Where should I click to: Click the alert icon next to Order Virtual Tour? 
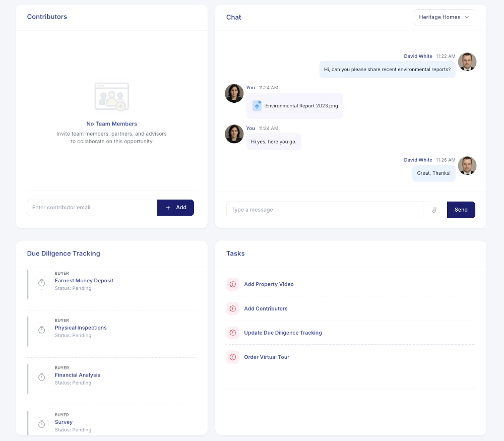click(x=232, y=357)
